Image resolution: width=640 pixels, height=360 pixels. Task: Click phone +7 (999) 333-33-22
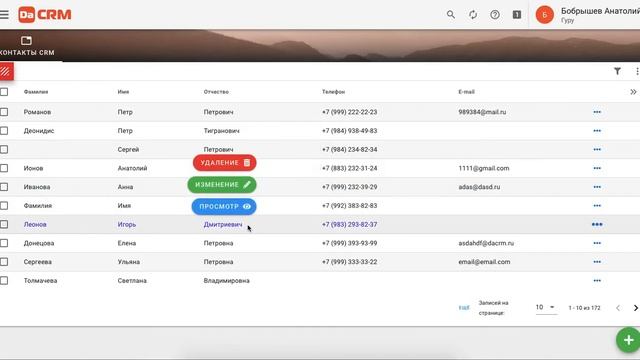[349, 262]
